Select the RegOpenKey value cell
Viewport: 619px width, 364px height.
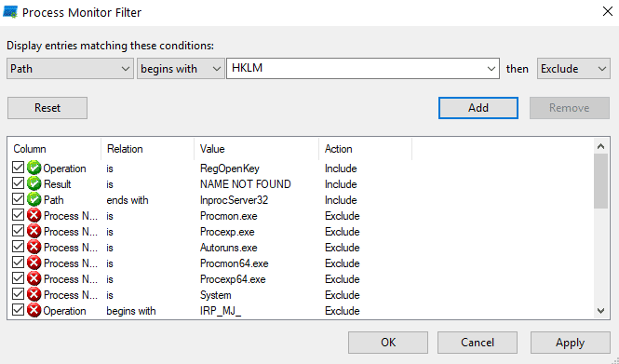click(x=230, y=169)
